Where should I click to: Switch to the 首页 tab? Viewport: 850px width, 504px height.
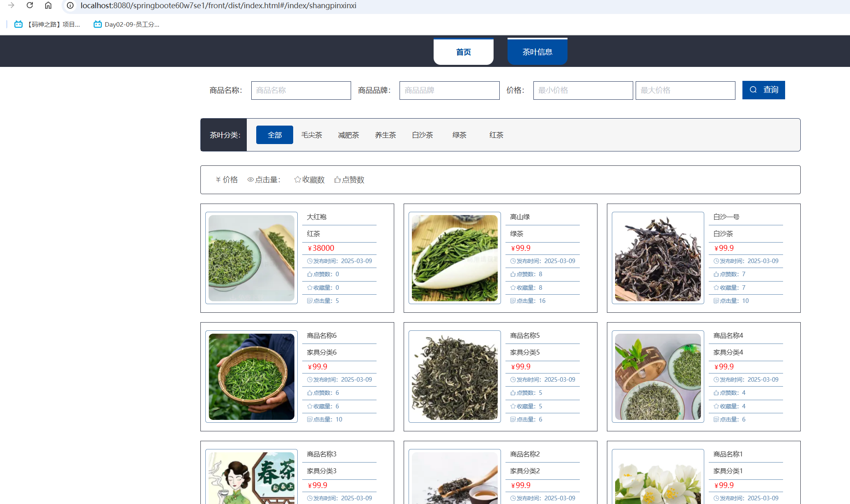(x=463, y=52)
